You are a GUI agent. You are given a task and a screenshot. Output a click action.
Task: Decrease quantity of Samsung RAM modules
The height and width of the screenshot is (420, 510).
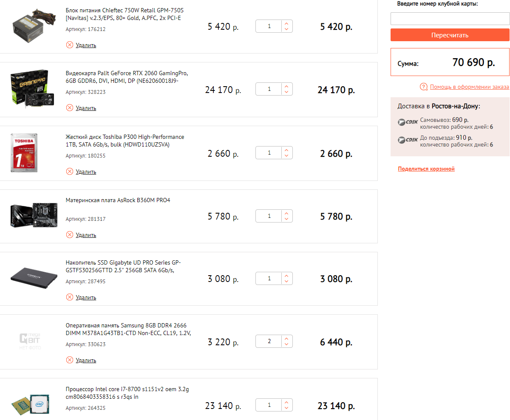coord(286,344)
